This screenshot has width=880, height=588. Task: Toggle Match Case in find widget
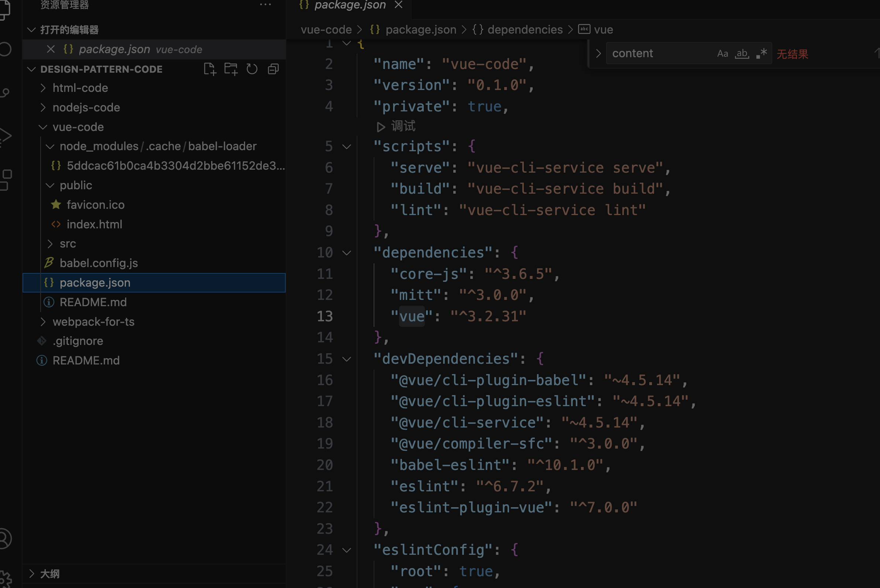point(722,53)
